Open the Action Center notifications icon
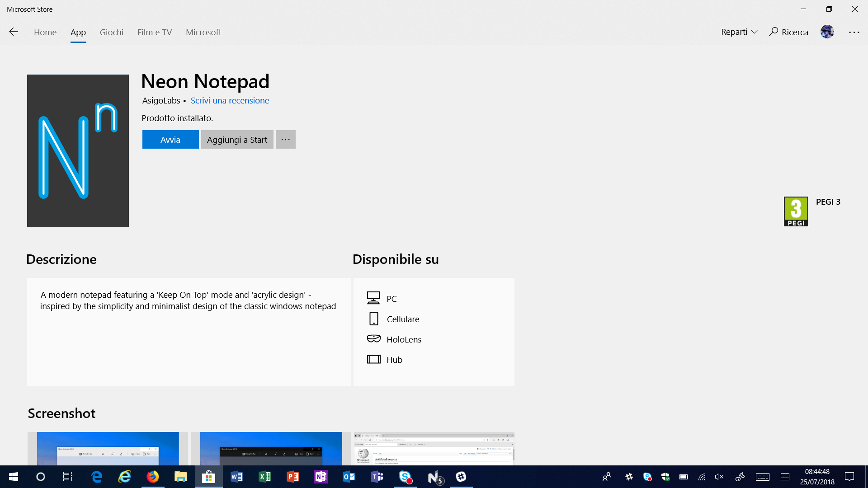Viewport: 868px width, 488px height. 849,477
